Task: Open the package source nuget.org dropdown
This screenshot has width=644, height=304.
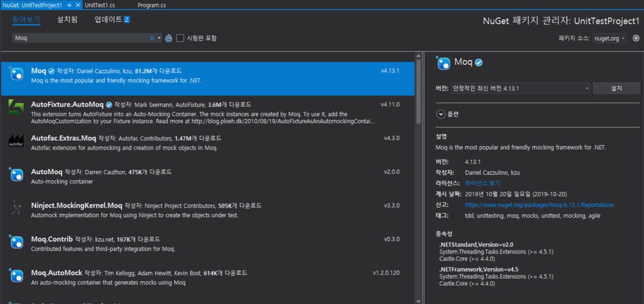Action: point(609,38)
